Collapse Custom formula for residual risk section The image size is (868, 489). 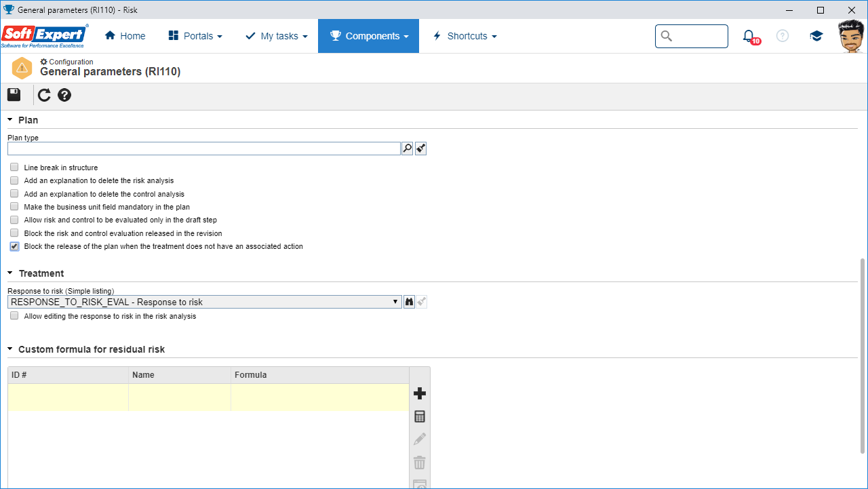pos(10,349)
